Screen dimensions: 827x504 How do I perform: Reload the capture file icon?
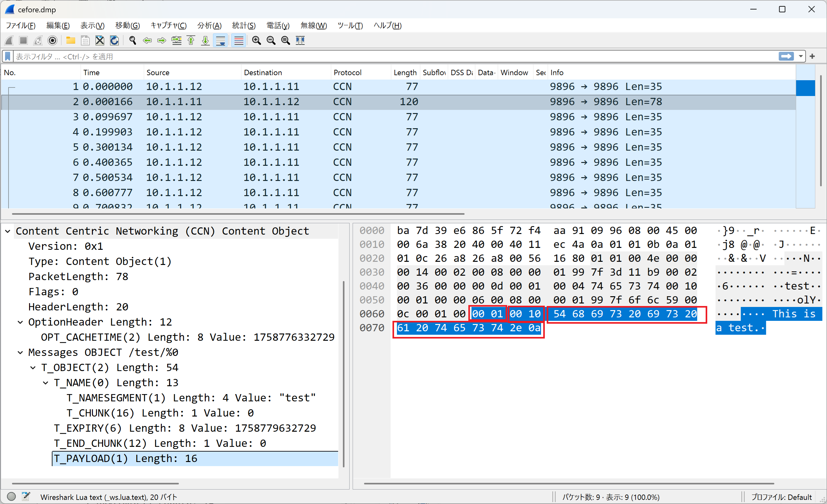pyautogui.click(x=114, y=40)
